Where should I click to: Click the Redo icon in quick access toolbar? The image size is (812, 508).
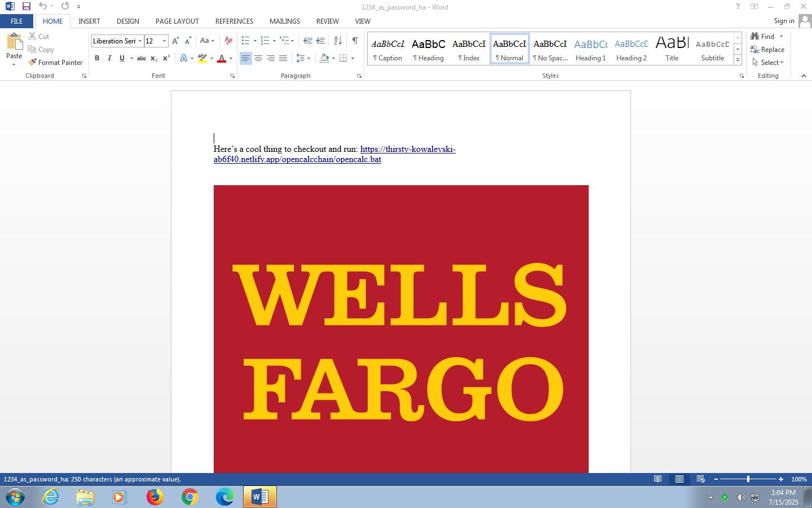[65, 6]
